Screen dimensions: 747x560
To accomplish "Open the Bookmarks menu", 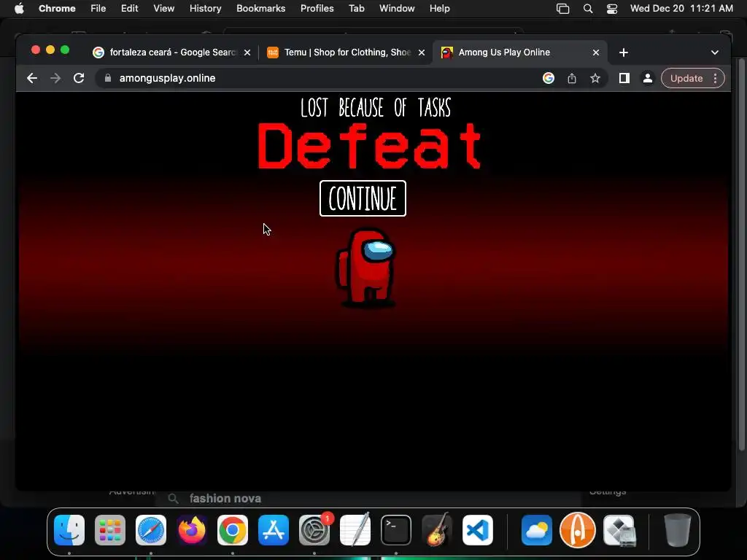I will (x=260, y=9).
